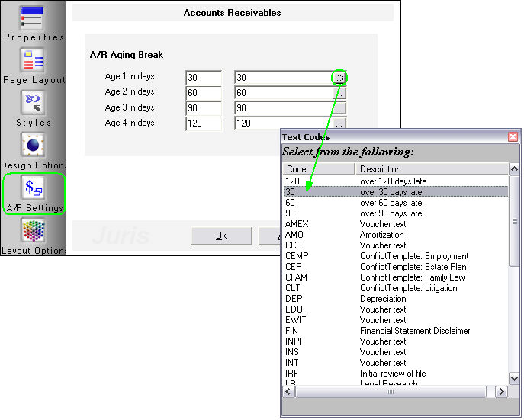The image size is (524, 420).
Task: Open the Layout Options color cube icon
Action: tap(33, 232)
